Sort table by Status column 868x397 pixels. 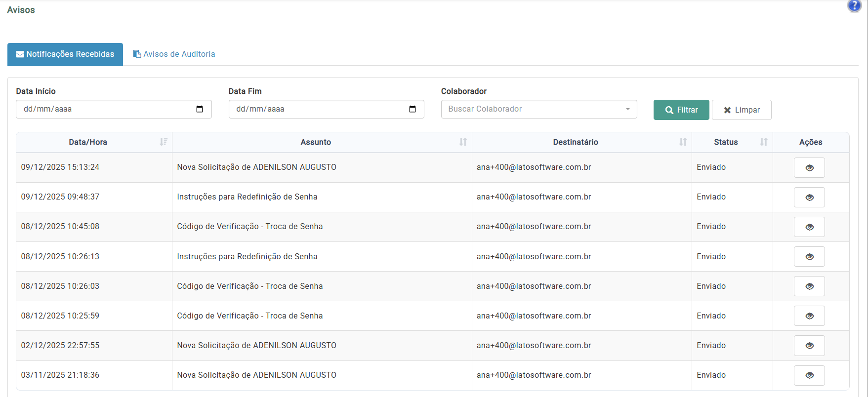tap(764, 142)
